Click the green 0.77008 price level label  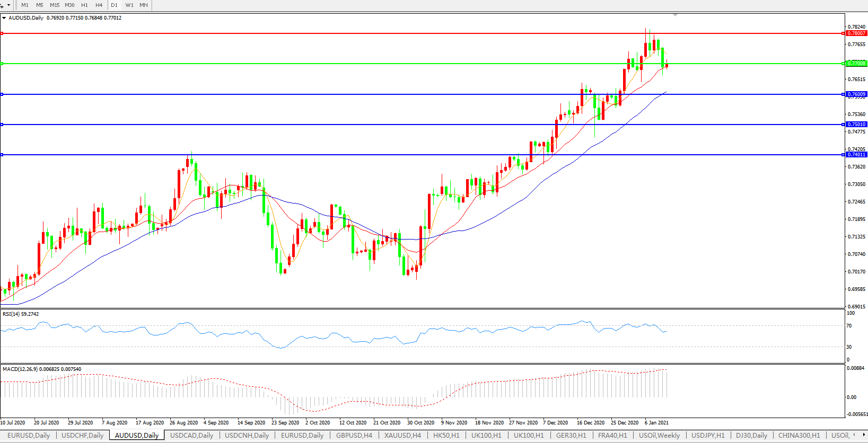point(856,64)
